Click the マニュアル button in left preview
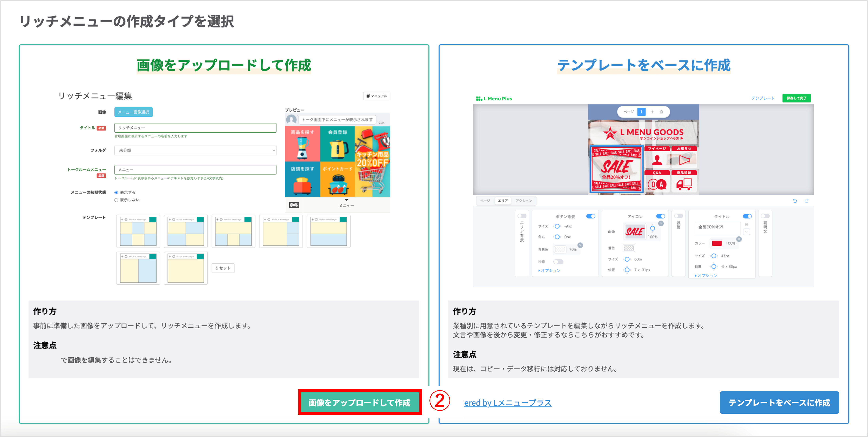868x437 pixels. coord(377,96)
